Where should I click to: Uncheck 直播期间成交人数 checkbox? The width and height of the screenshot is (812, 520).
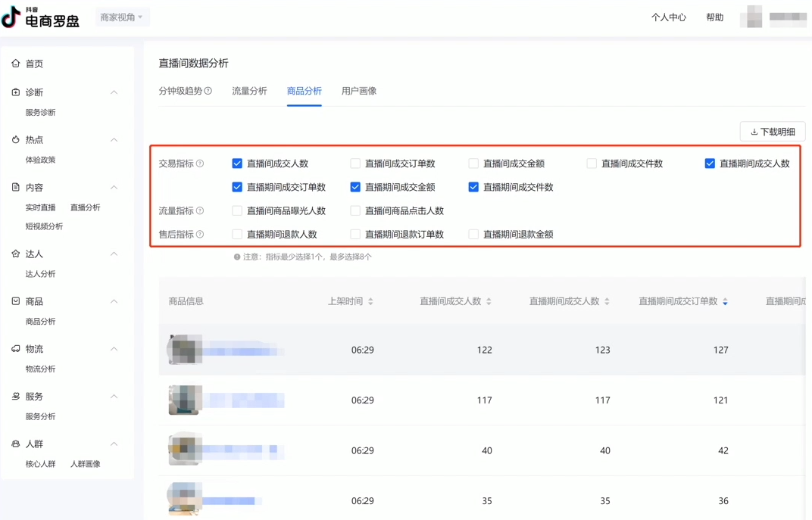[710, 163]
